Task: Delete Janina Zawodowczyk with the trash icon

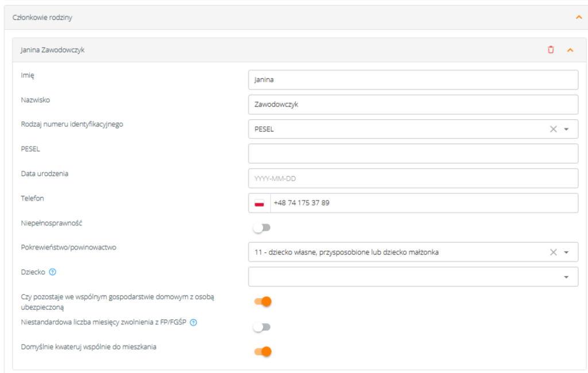Action: pos(551,50)
